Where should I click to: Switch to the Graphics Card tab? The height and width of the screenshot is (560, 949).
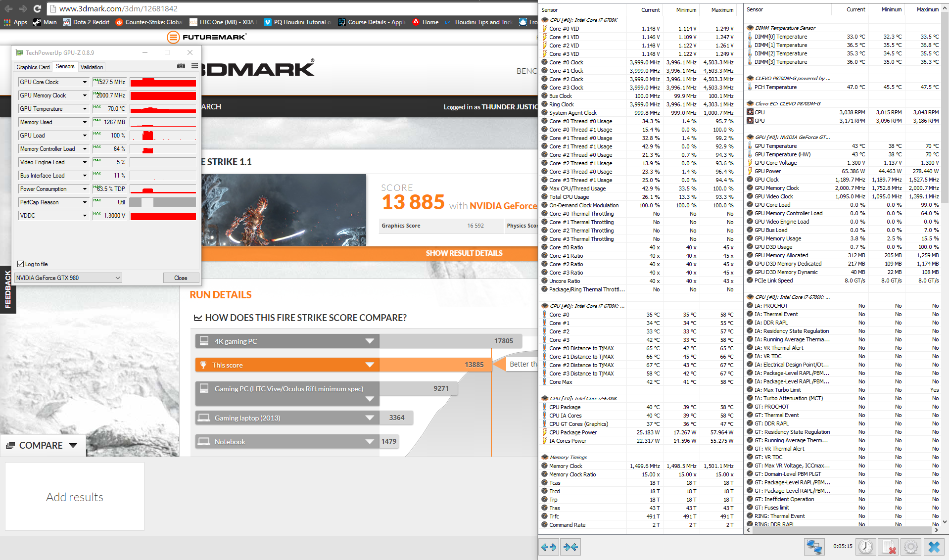coord(33,67)
